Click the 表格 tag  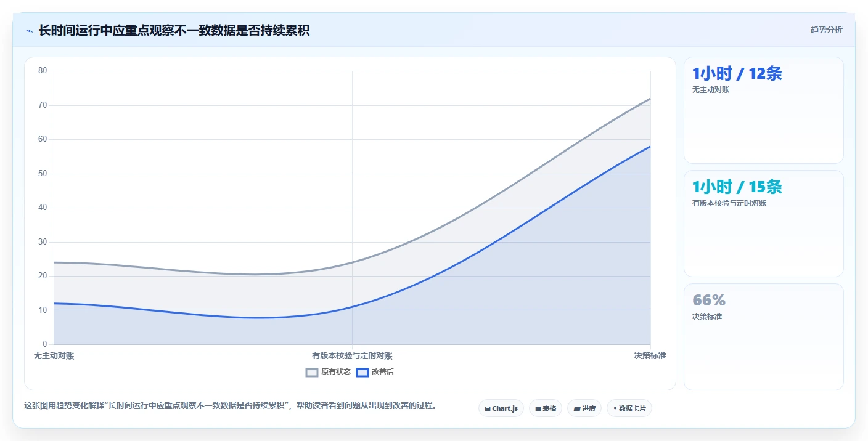click(x=546, y=408)
